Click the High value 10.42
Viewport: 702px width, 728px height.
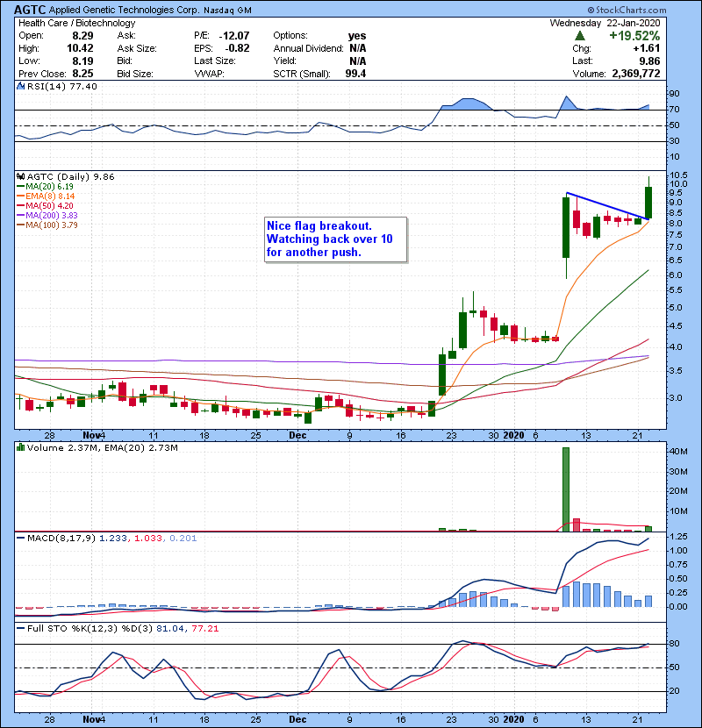tap(80, 48)
